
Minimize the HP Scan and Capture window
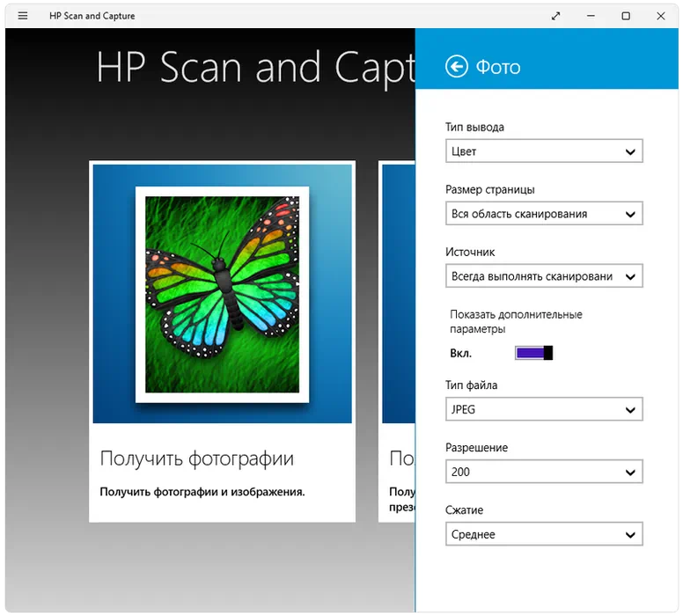click(591, 16)
